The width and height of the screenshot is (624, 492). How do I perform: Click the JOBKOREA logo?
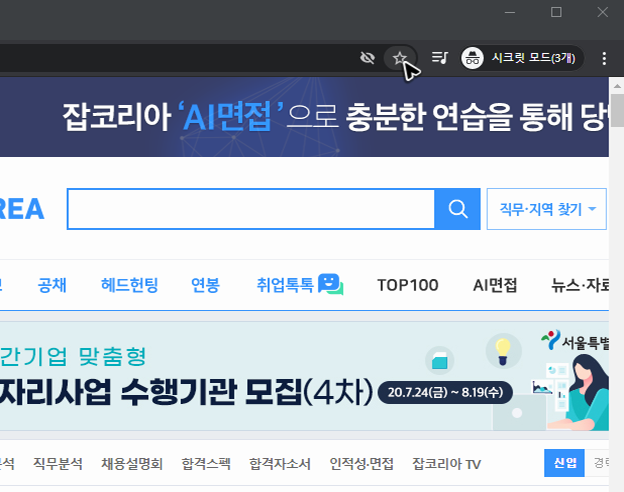pos(22,209)
